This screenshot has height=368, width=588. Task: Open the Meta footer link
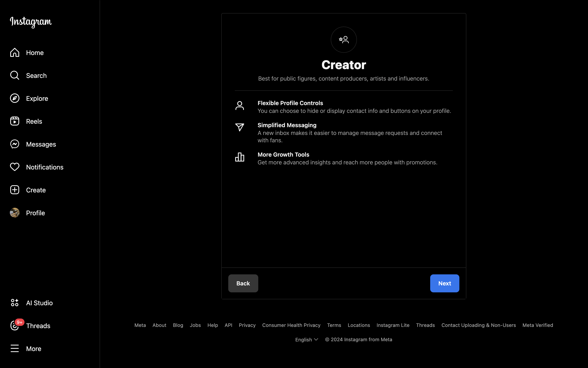(x=140, y=325)
